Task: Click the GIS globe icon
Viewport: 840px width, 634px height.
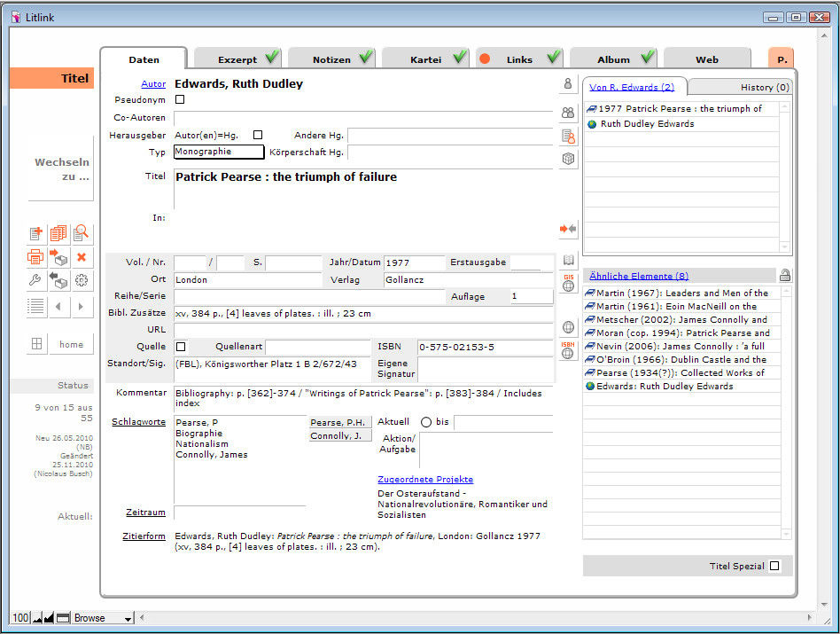Action: tap(568, 283)
